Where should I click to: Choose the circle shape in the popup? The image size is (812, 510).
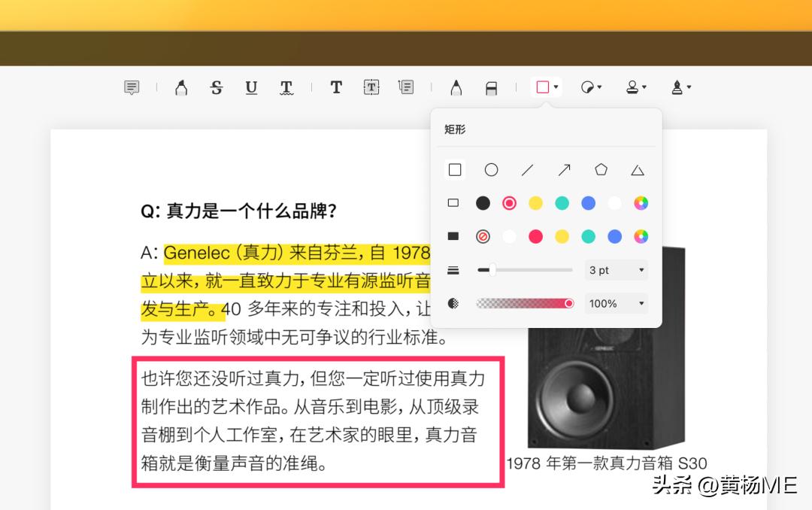491,170
